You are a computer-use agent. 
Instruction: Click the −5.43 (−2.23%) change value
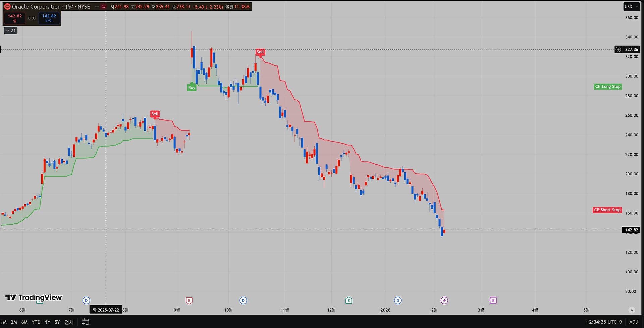208,7
